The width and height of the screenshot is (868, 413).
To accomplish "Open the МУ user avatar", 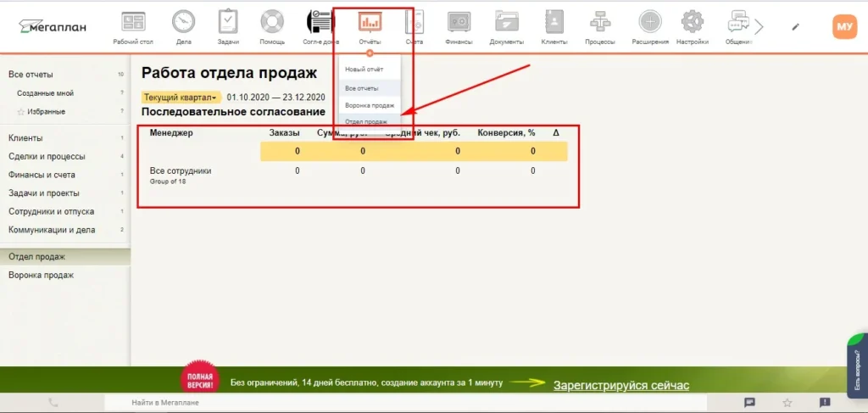I will pyautogui.click(x=844, y=26).
